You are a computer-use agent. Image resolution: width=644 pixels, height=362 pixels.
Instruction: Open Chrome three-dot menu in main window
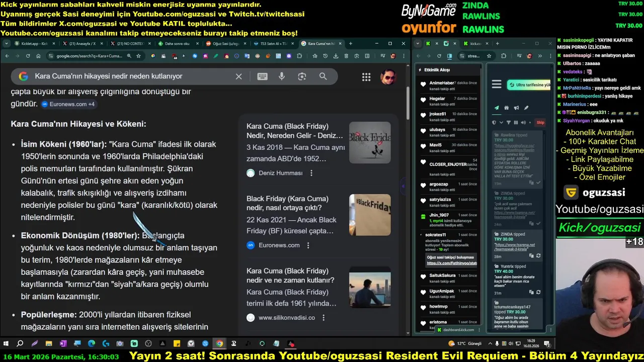404,56
